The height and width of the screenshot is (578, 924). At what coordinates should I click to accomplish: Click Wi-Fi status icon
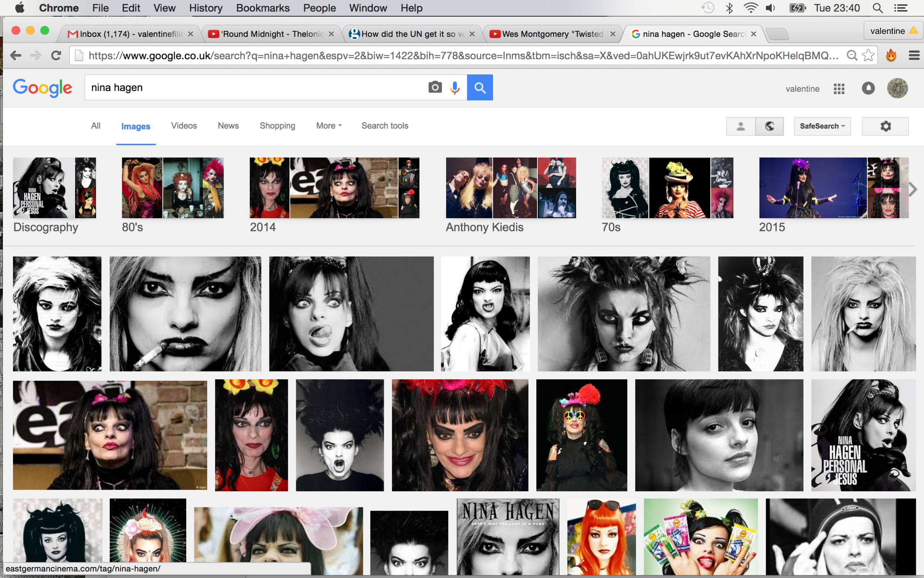tap(751, 8)
